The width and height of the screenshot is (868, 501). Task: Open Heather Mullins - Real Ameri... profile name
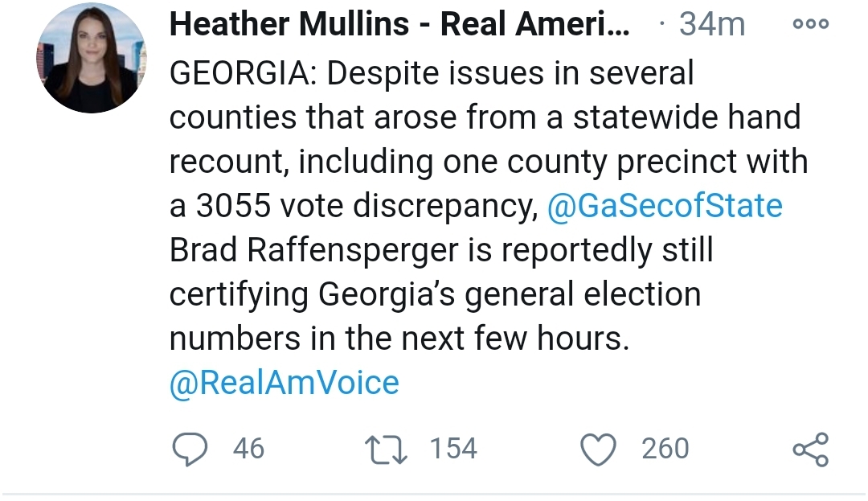(x=399, y=24)
